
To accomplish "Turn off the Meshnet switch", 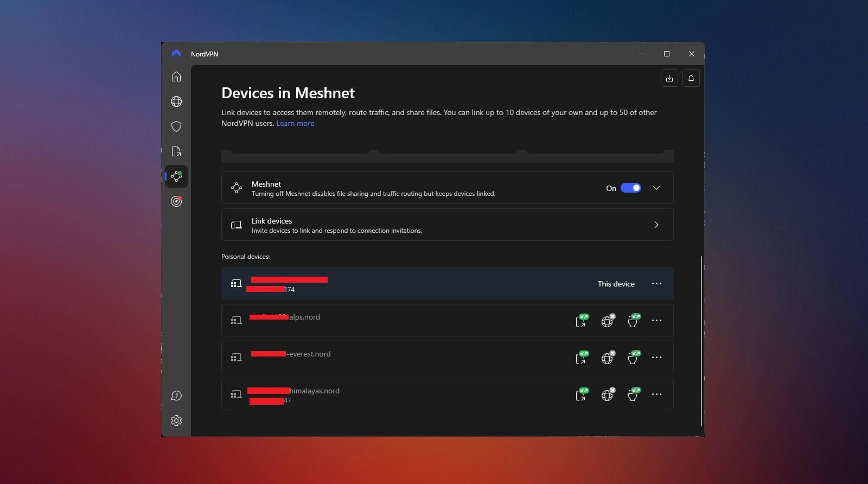I will [x=630, y=188].
